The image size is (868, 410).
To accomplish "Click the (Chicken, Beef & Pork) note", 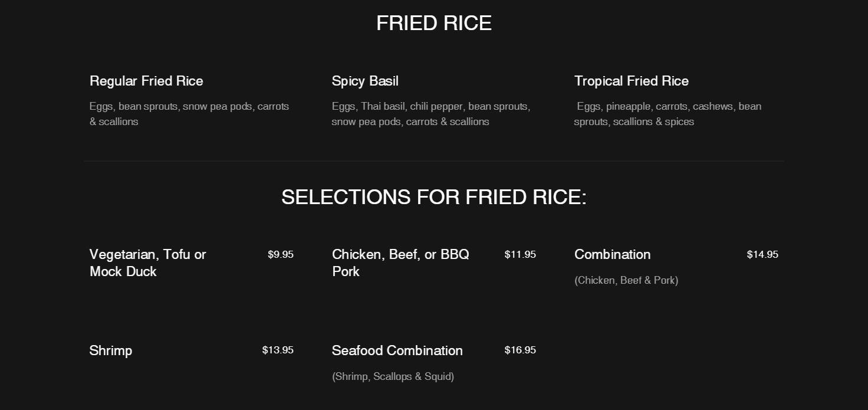I will point(626,280).
